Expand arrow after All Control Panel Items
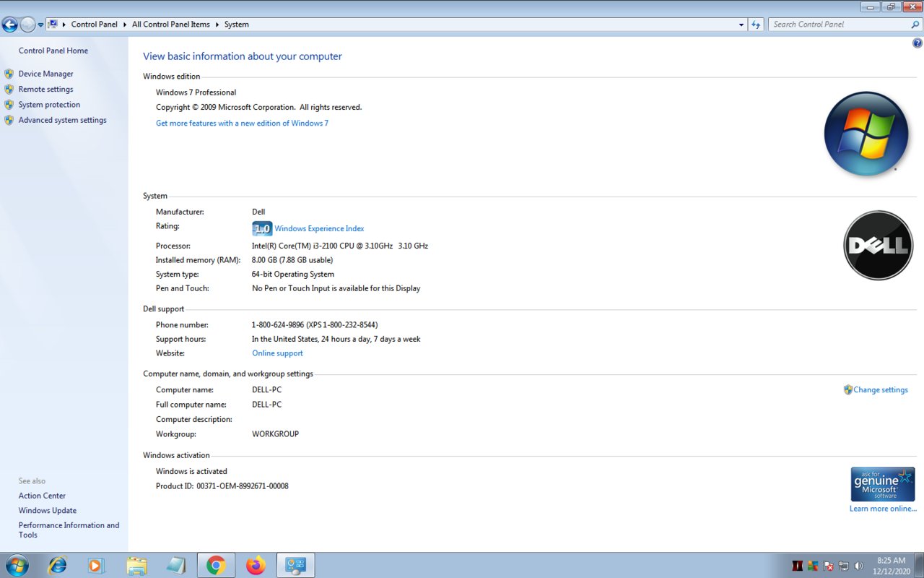Viewport: 924px width, 578px height. [x=217, y=25]
